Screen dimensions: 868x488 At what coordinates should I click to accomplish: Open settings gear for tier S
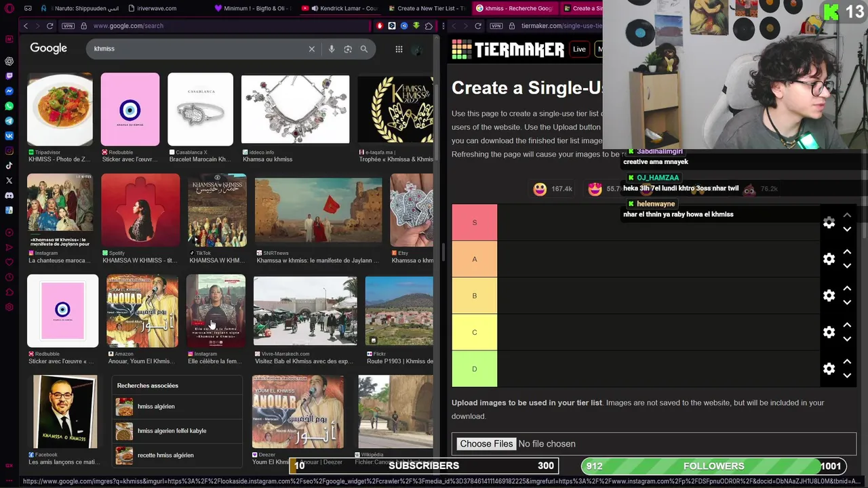coord(829,222)
